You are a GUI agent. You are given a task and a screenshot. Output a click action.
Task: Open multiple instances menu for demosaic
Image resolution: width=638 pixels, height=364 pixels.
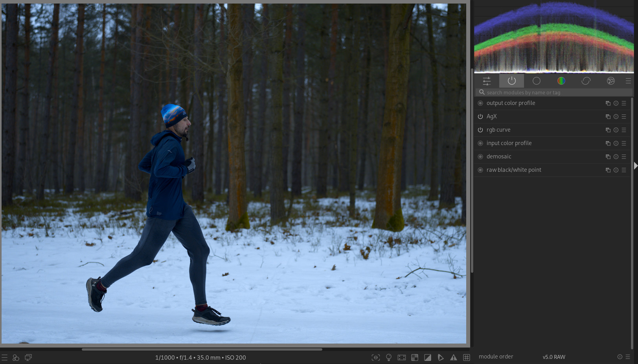pos(608,157)
